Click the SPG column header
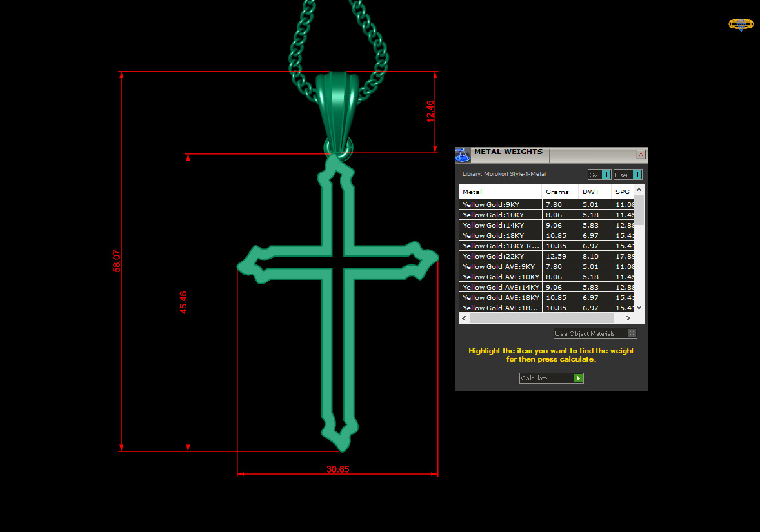 tap(623, 192)
